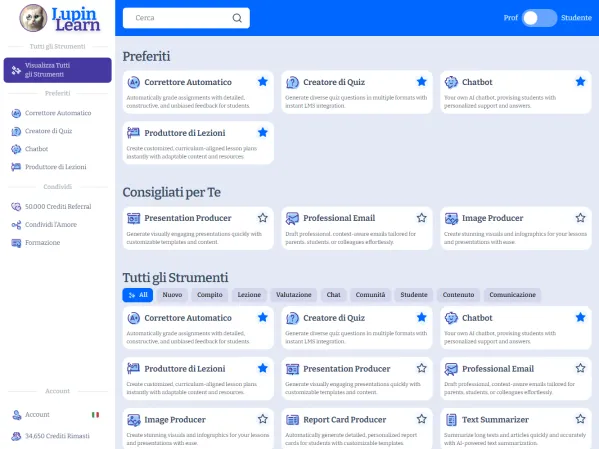This screenshot has height=449, width=599.
Task: Click the 50.000 Crediti Referral icon
Action: (x=16, y=207)
